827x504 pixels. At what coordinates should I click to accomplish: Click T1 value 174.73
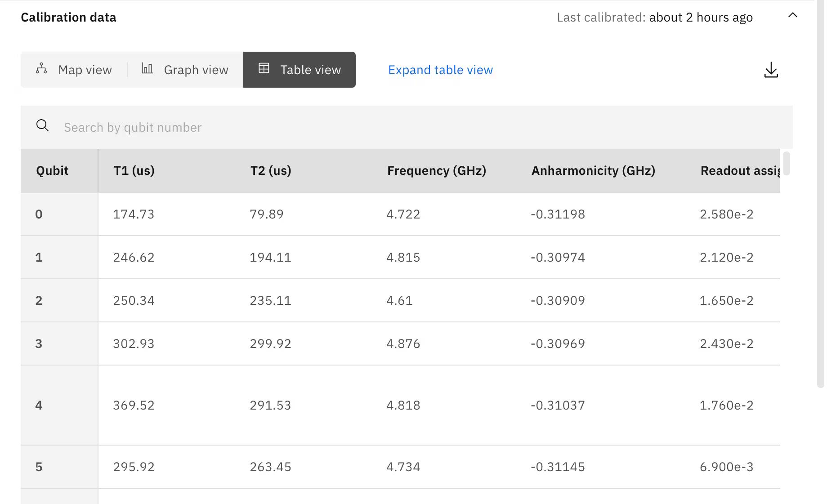coord(134,214)
